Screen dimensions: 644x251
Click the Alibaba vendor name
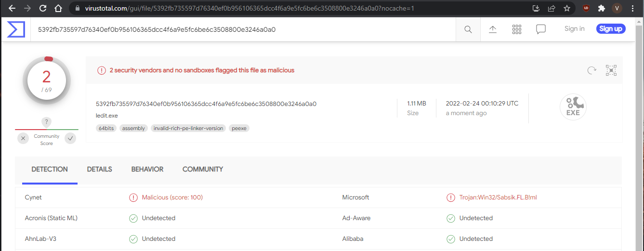(x=353, y=239)
